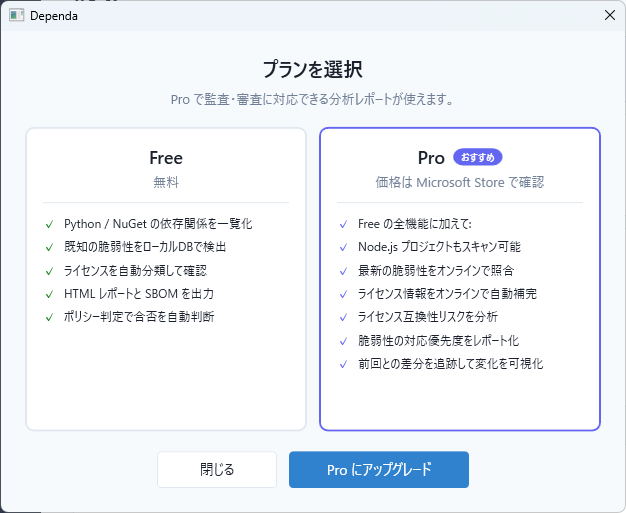Click the Pro で監査・審査に対応 subtitle text
Image resolution: width=626 pixels, height=513 pixels.
[313, 99]
